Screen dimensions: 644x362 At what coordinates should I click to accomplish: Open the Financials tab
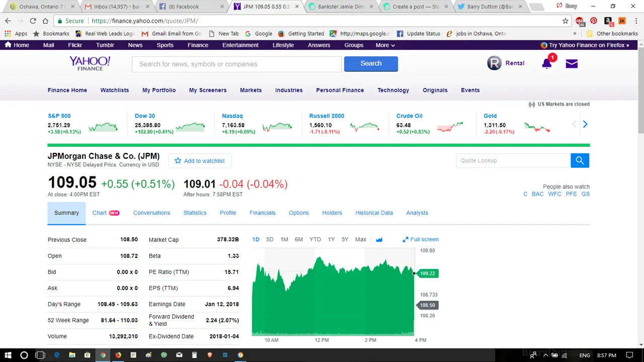[x=262, y=213]
